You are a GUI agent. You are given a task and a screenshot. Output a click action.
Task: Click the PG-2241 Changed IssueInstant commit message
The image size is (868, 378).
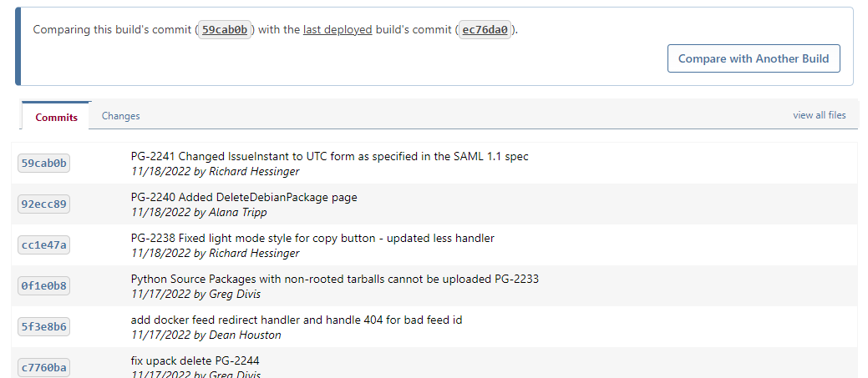(x=329, y=156)
